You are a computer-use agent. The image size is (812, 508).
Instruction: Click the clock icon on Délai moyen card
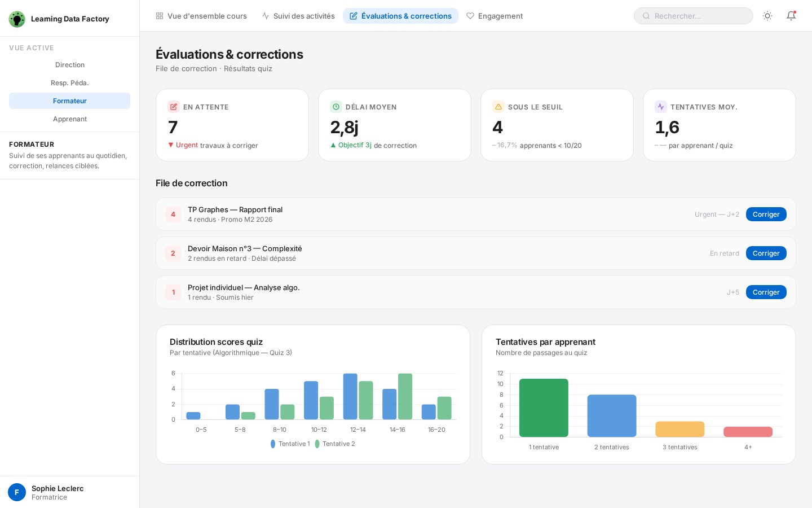(x=336, y=107)
